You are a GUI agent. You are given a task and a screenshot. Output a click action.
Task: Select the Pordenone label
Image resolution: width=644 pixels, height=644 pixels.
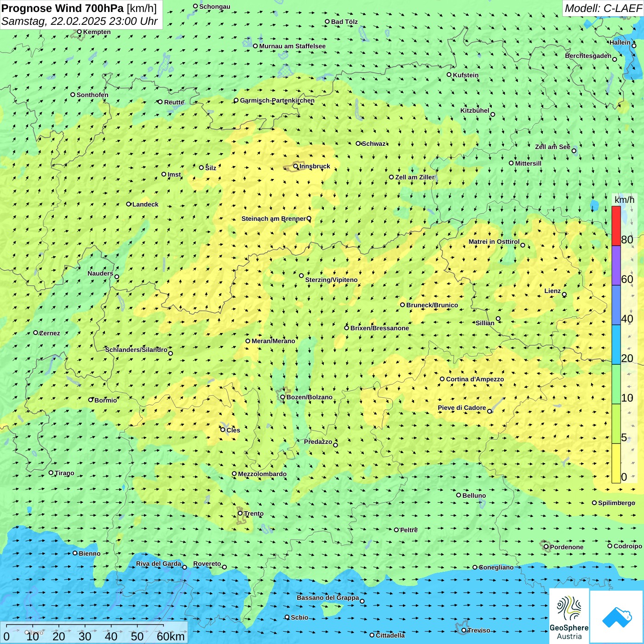point(567,547)
